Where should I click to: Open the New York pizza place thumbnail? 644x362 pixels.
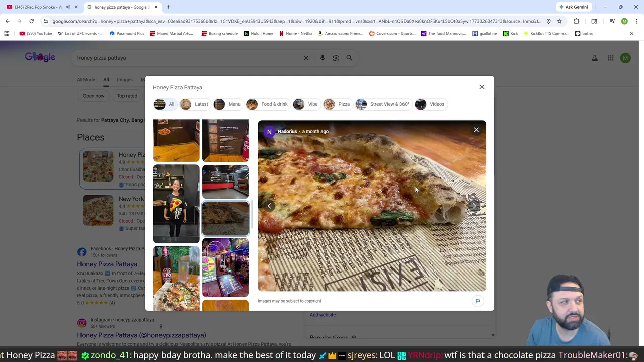[98, 210]
